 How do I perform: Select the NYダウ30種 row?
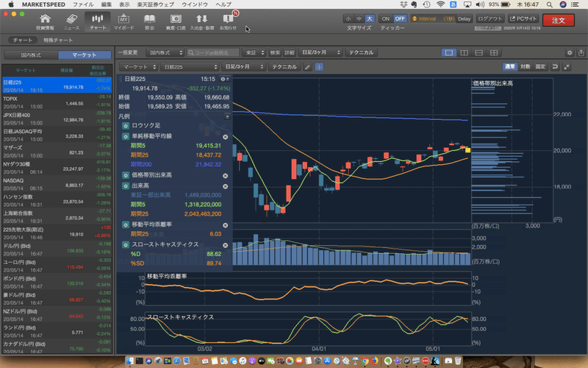[x=57, y=168]
